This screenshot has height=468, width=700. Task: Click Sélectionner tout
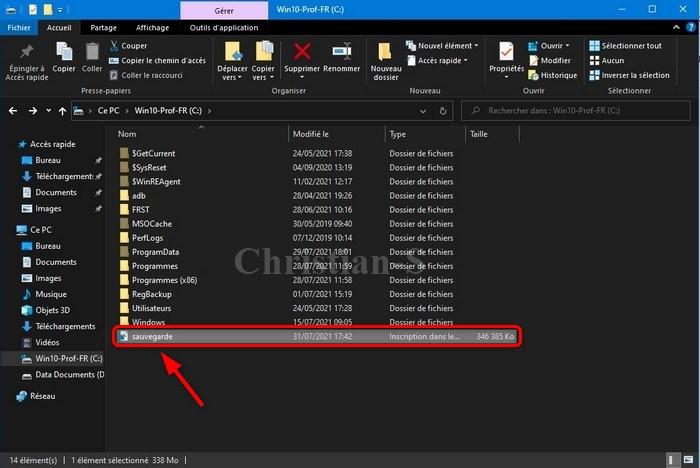click(x=625, y=46)
